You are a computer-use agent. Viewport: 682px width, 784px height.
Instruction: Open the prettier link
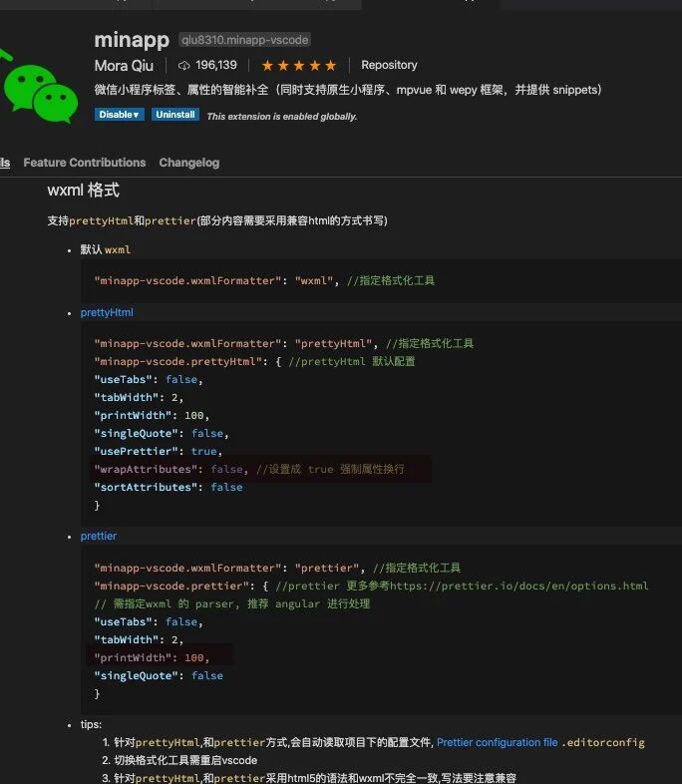point(99,536)
